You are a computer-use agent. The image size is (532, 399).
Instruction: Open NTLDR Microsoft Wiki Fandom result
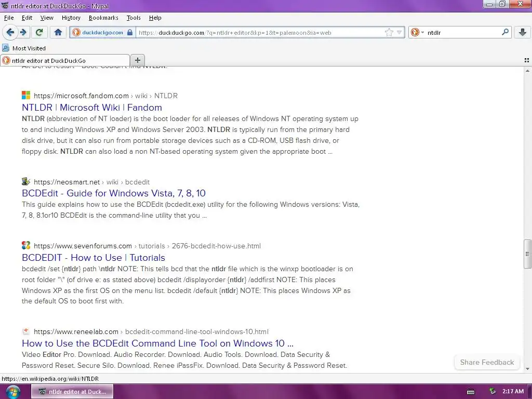pos(91,107)
